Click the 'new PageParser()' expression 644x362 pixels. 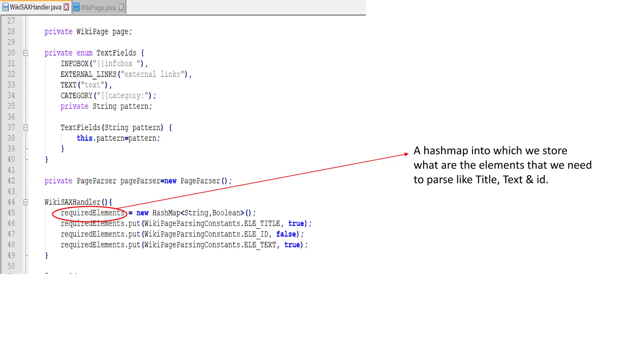coord(196,181)
